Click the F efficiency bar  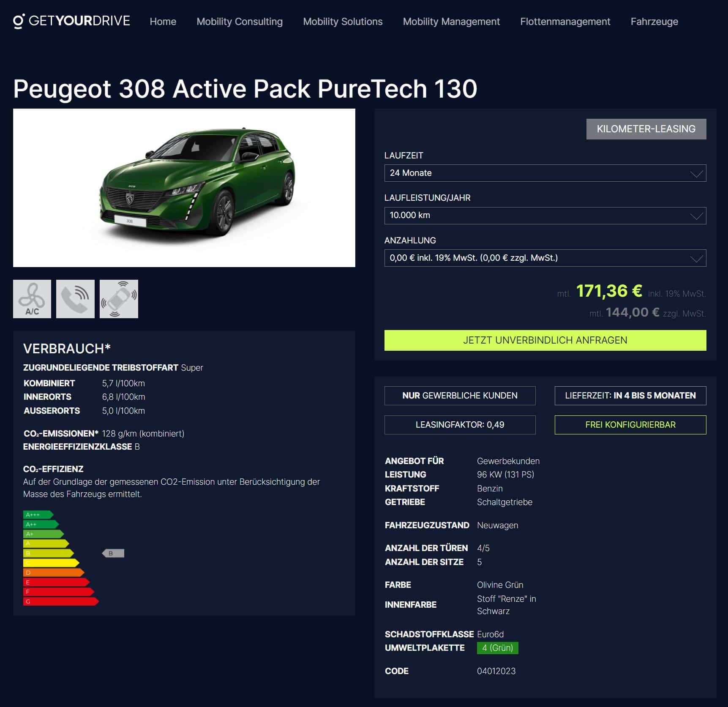pos(59,592)
